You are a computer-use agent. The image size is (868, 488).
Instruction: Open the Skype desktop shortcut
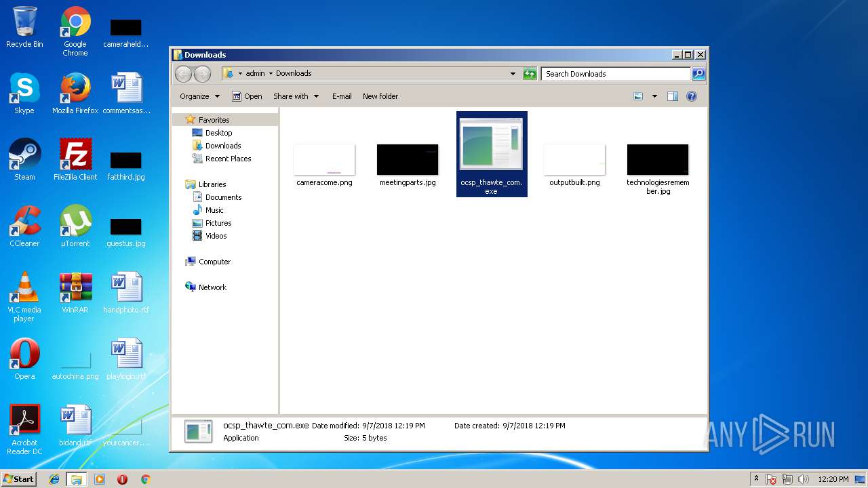(24, 94)
